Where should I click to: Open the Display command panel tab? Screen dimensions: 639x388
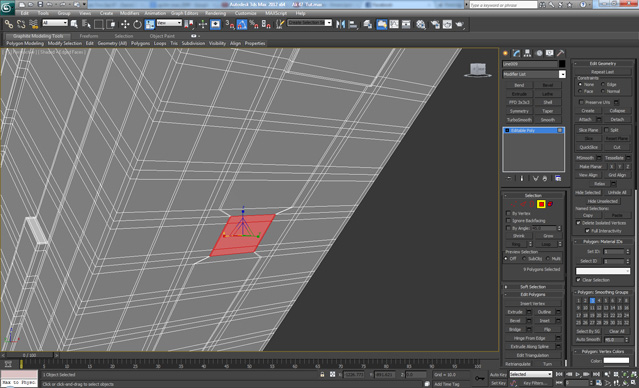pyautogui.click(x=550, y=53)
